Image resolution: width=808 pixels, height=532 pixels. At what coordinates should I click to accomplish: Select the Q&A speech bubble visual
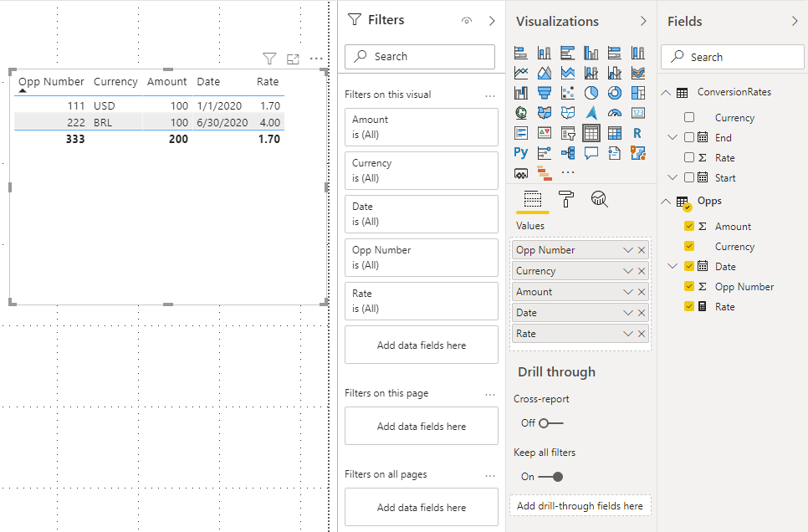point(591,152)
